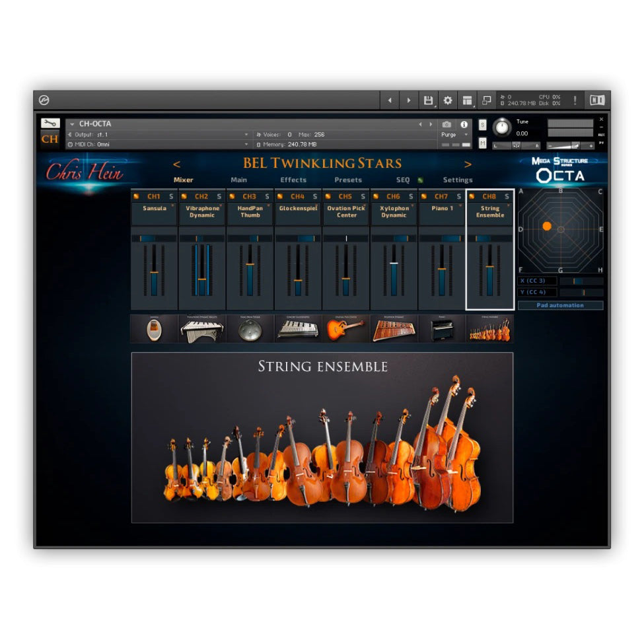Switch to the Settings tab
Viewport: 644px width, 644px height.
coord(458,180)
